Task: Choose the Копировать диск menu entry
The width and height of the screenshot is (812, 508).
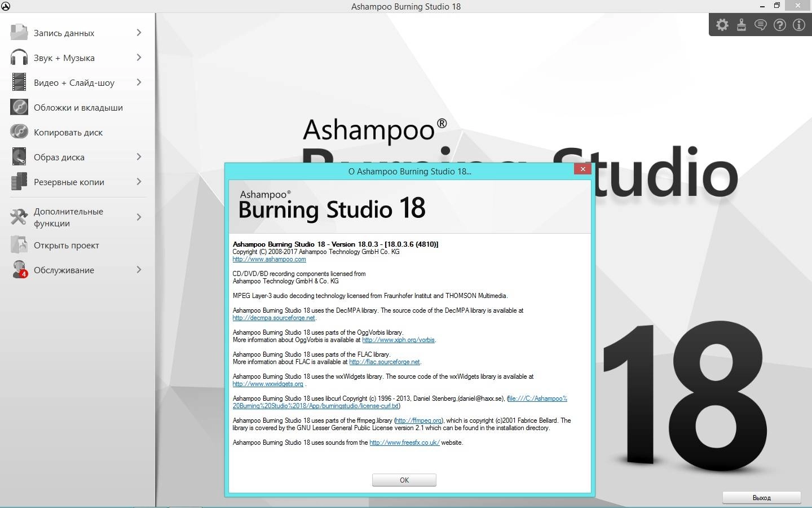Action: (x=77, y=132)
